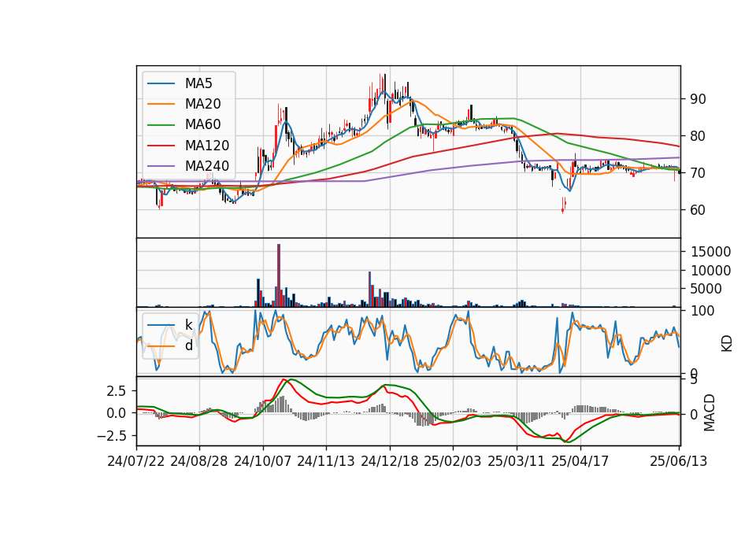
Task: Click the 100 tick on KD axis
Action: coord(702,311)
